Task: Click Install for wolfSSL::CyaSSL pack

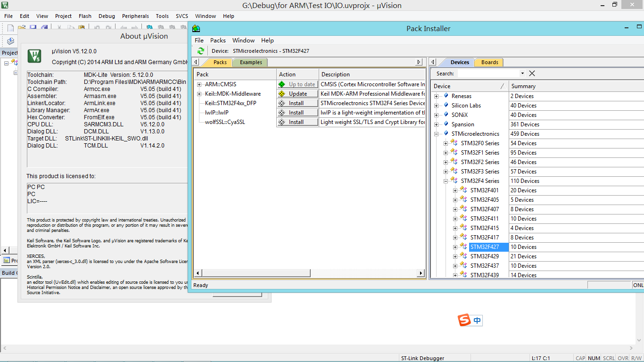Action: click(297, 122)
